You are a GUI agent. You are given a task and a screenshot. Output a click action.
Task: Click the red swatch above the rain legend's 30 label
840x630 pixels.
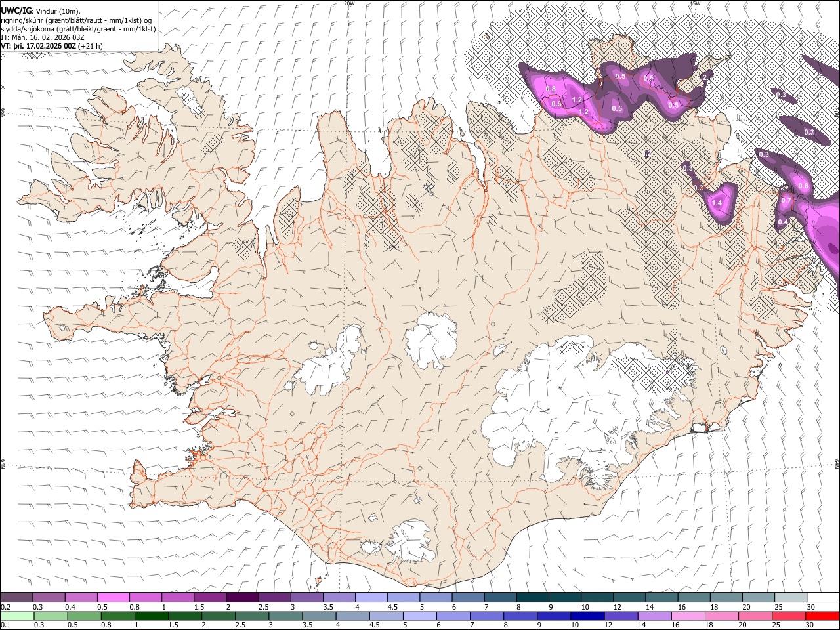[x=822, y=616]
